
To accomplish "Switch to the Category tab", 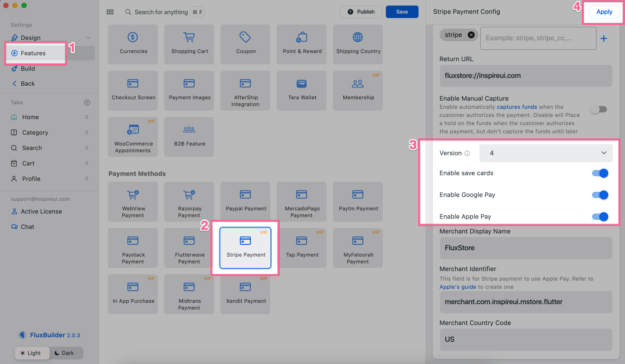I will click(35, 132).
